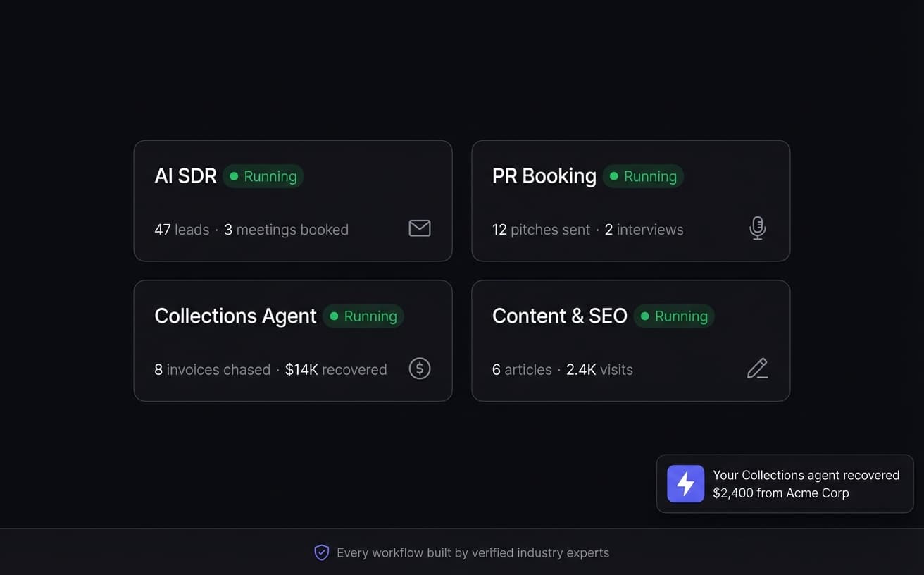This screenshot has height=575, width=924.
Task: Toggle the Running badge on PR Booking
Action: [643, 176]
